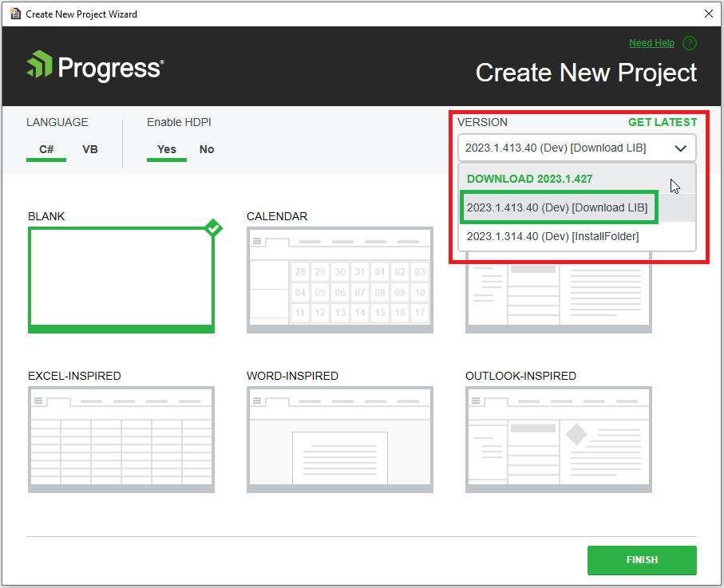The height and width of the screenshot is (588, 724).
Task: Click the Enable HDPI label
Action: click(x=179, y=122)
